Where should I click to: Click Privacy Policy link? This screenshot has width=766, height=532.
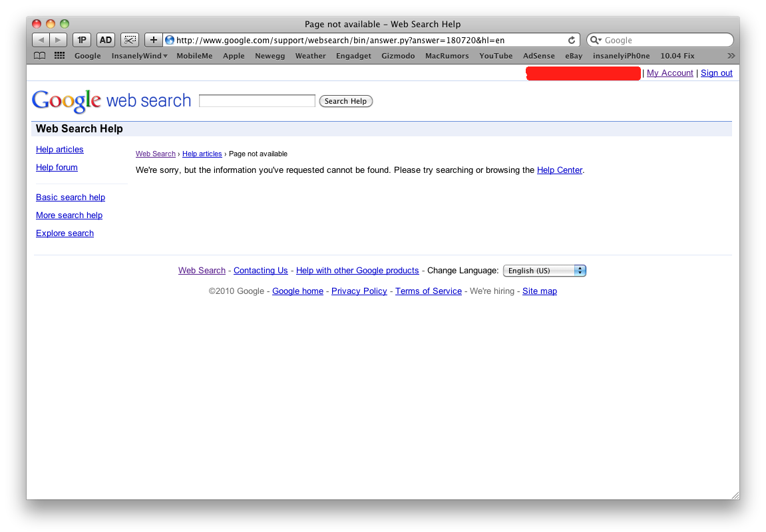coord(359,291)
